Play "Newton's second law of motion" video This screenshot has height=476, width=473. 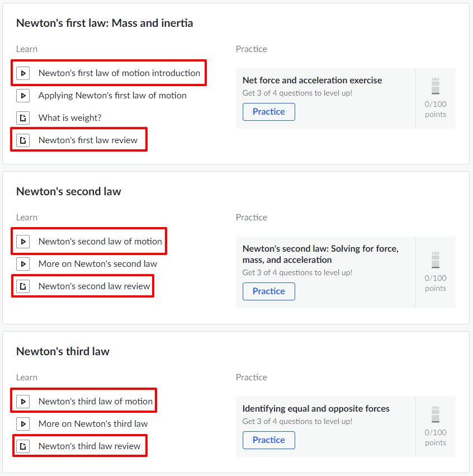tap(23, 241)
